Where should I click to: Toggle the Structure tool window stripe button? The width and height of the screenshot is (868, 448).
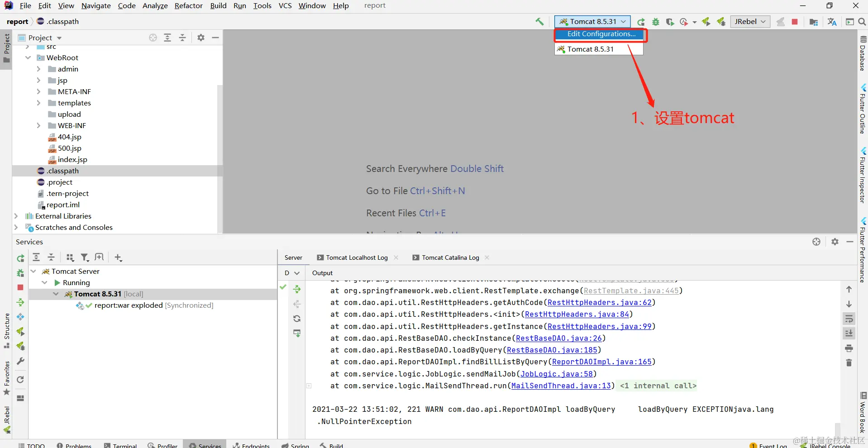pos(6,330)
